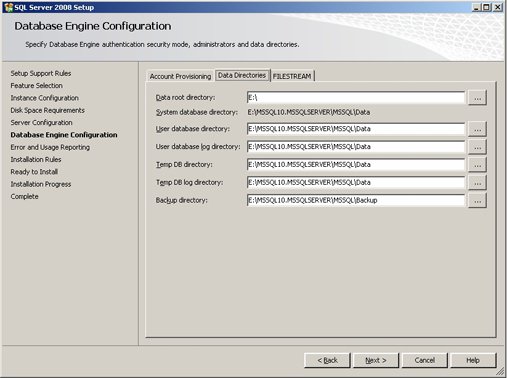Select Setup Support Rules step
Image resolution: width=507 pixels, height=378 pixels.
(41, 73)
